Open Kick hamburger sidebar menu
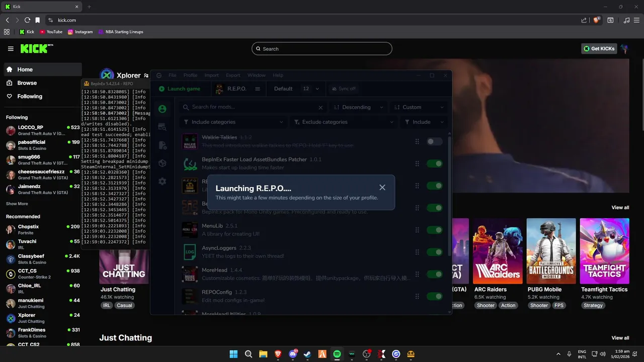The image size is (644, 362). 11,49
